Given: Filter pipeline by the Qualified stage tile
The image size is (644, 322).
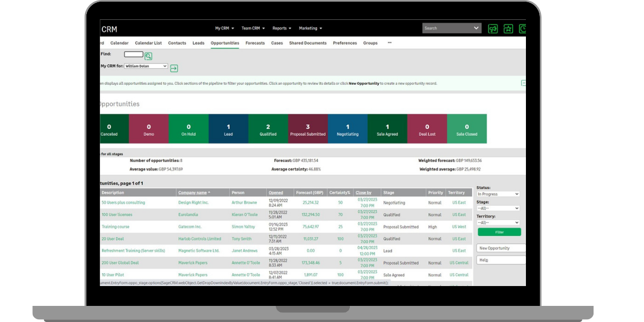Looking at the screenshot, I should coord(268,129).
